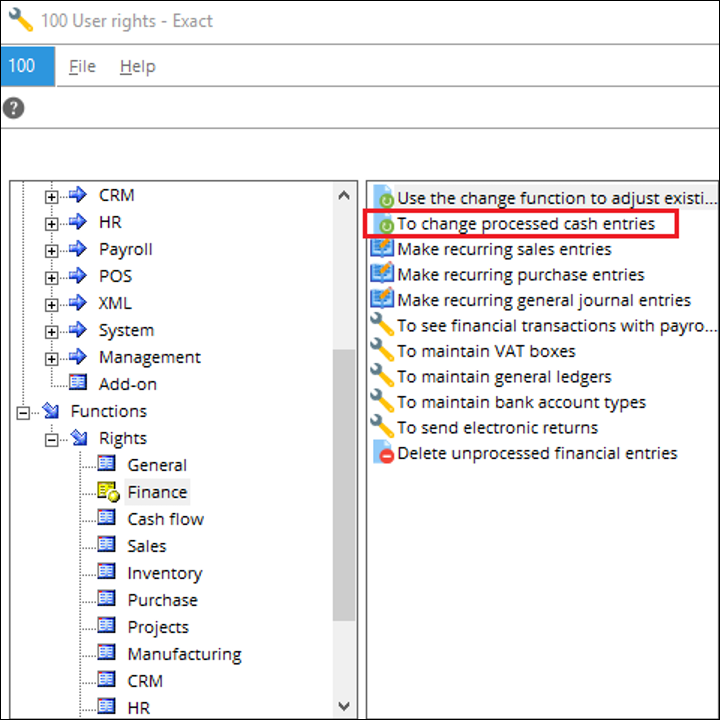The height and width of the screenshot is (720, 720).
Task: Click the blue arrow icon beside POS
Action: [78, 276]
